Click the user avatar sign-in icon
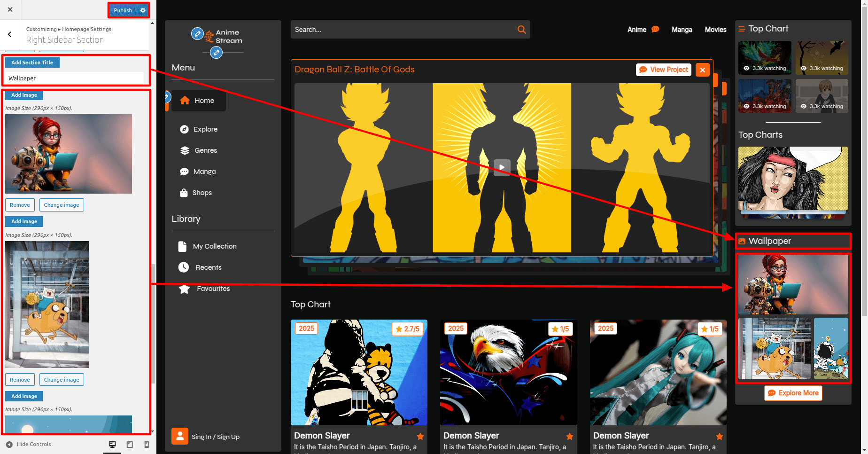This screenshot has width=868, height=454. click(180, 436)
